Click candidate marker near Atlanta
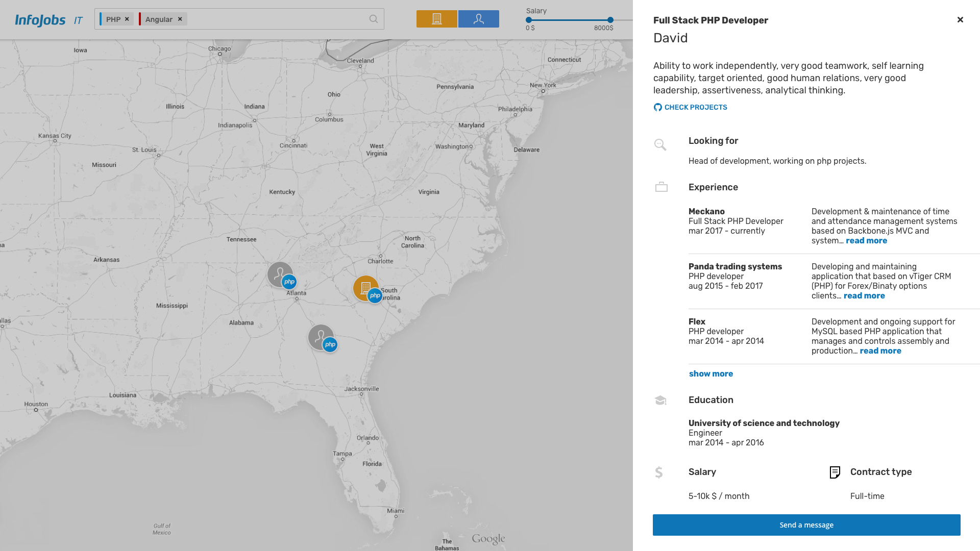This screenshot has height=551, width=980. click(280, 274)
